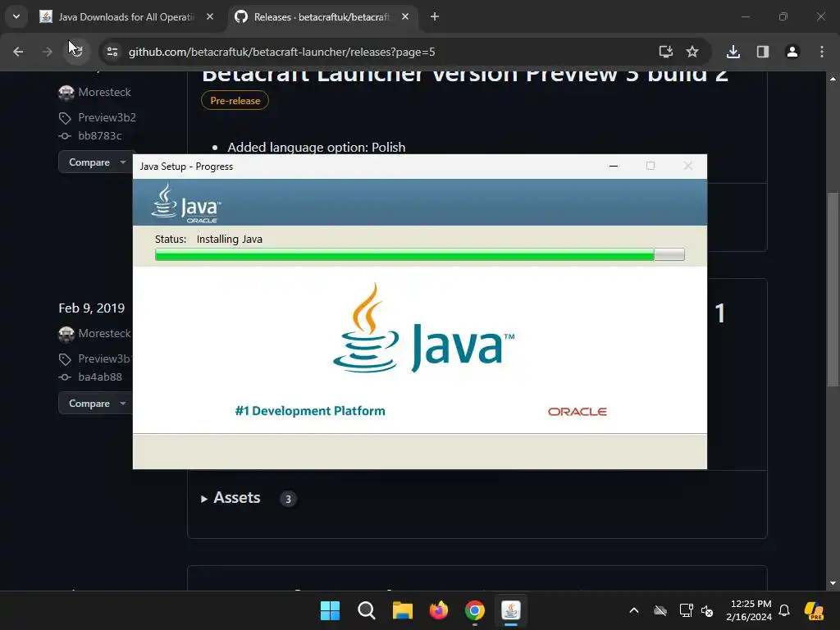Viewport: 840px width, 630px height.
Task: Switch to Java Downloads tab
Action: point(126,17)
